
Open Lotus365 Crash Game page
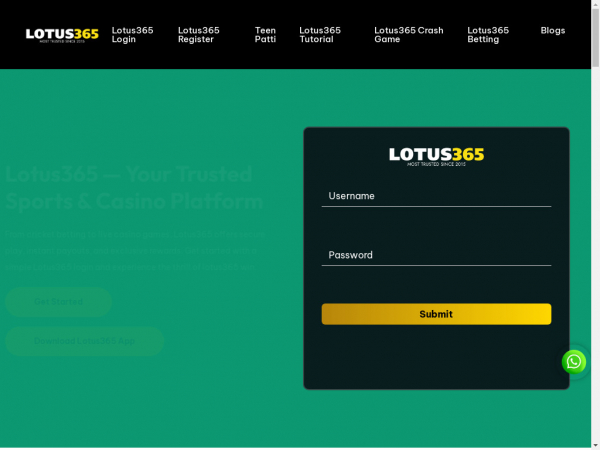[x=409, y=35]
